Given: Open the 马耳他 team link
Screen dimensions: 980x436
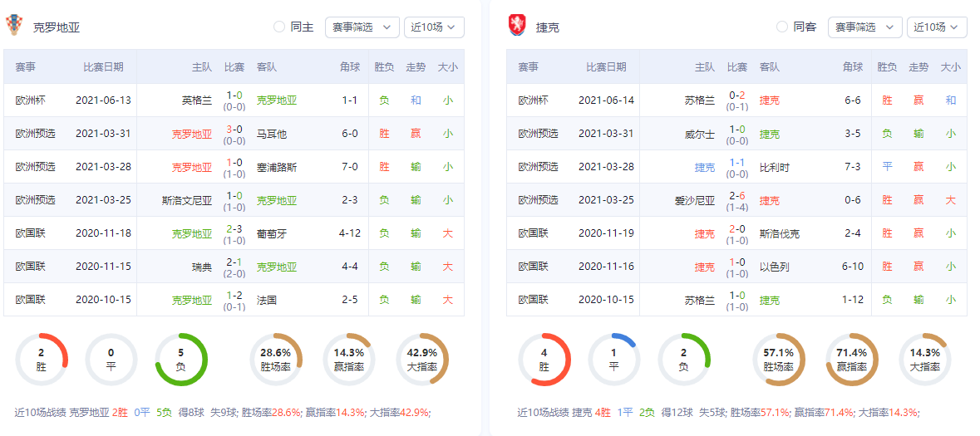Looking at the screenshot, I should pos(272,134).
